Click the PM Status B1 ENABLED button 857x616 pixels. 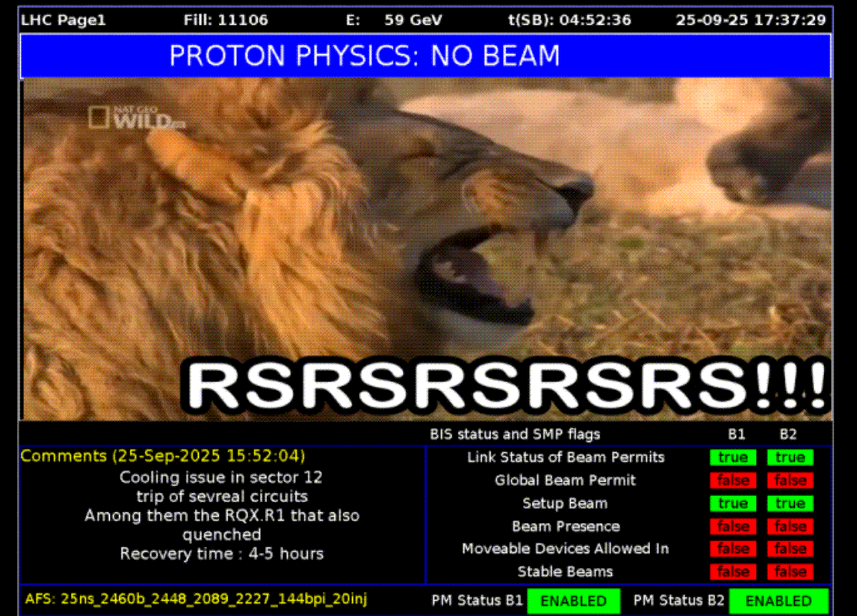(573, 601)
